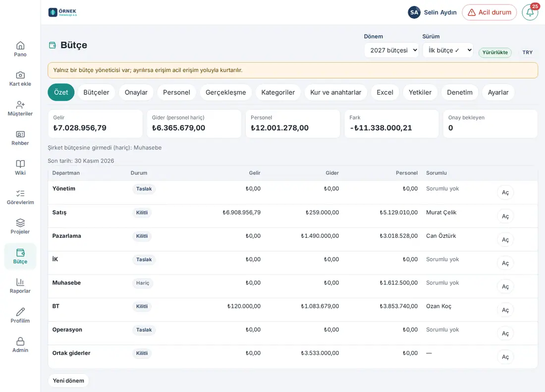Click the Onay bekleyen summary card
The width and height of the screenshot is (545, 392).
[x=490, y=124]
